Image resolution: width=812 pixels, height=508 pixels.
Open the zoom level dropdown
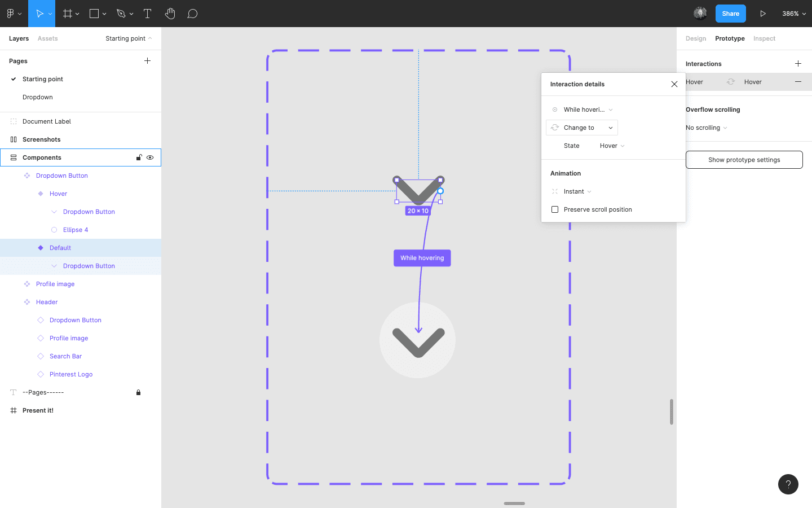[794, 14]
